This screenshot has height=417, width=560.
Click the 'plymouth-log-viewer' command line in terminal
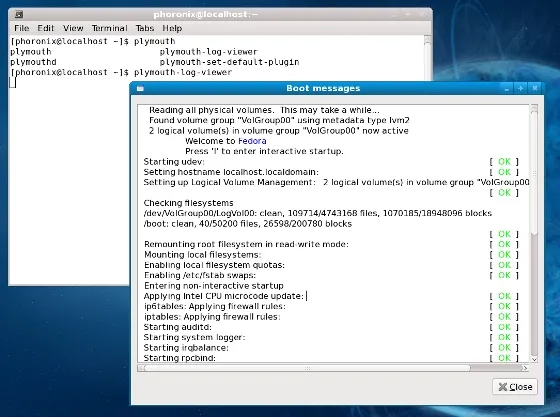[x=121, y=72]
